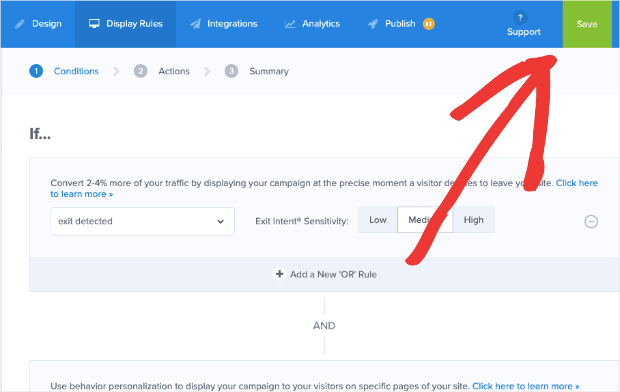Click the paper plane Integrations icon
The width and height of the screenshot is (620, 392).
click(195, 24)
